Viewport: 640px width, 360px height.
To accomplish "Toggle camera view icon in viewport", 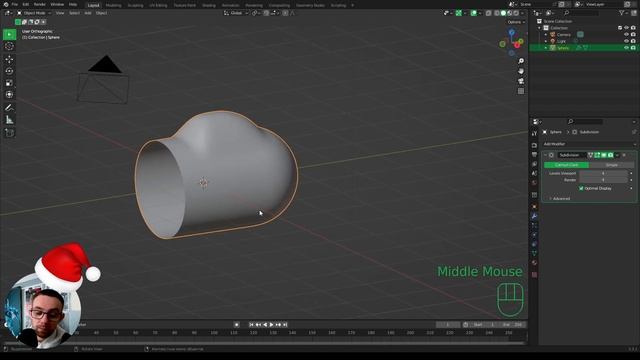I will point(521,81).
